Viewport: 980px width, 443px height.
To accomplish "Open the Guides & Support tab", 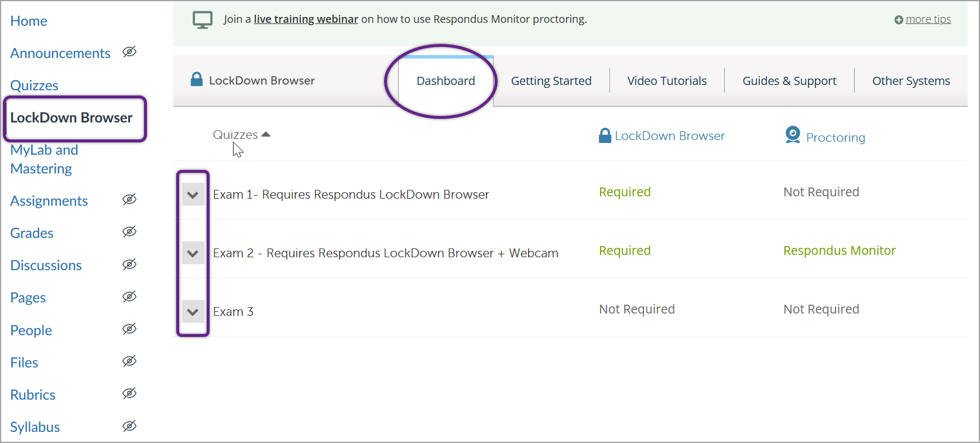I will (x=789, y=81).
